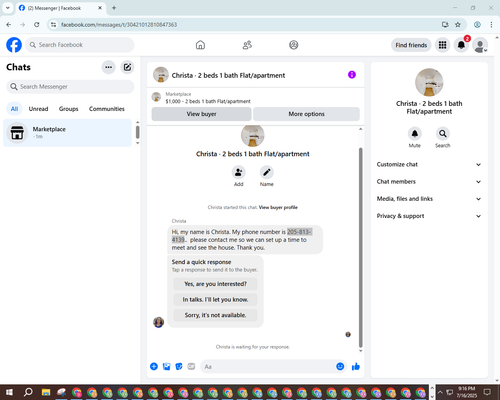Viewport: 500px width, 400px height.
Task: Click the browser address bar URL
Action: coord(119,25)
